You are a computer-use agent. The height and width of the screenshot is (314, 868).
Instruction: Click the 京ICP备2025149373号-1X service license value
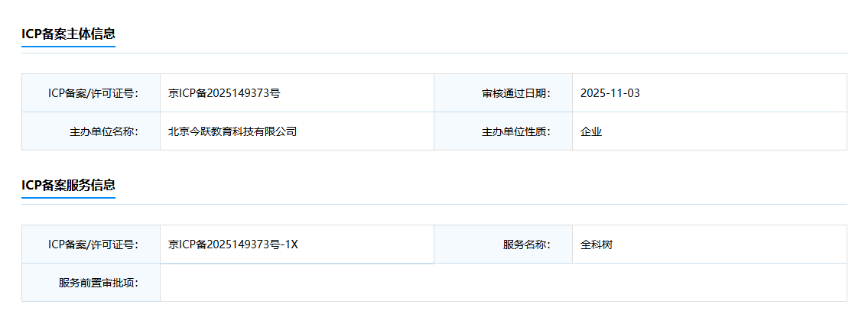233,244
